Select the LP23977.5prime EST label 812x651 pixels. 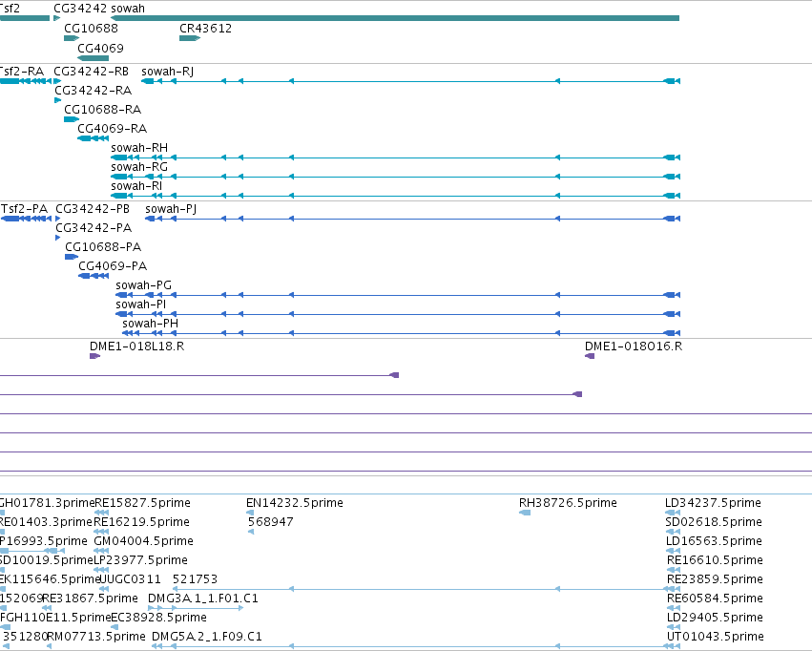click(140, 560)
